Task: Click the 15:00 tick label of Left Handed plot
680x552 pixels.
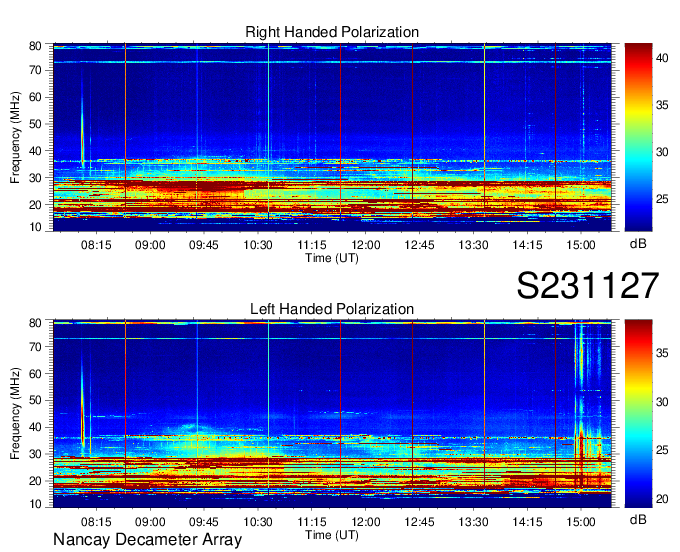Action: (x=581, y=522)
